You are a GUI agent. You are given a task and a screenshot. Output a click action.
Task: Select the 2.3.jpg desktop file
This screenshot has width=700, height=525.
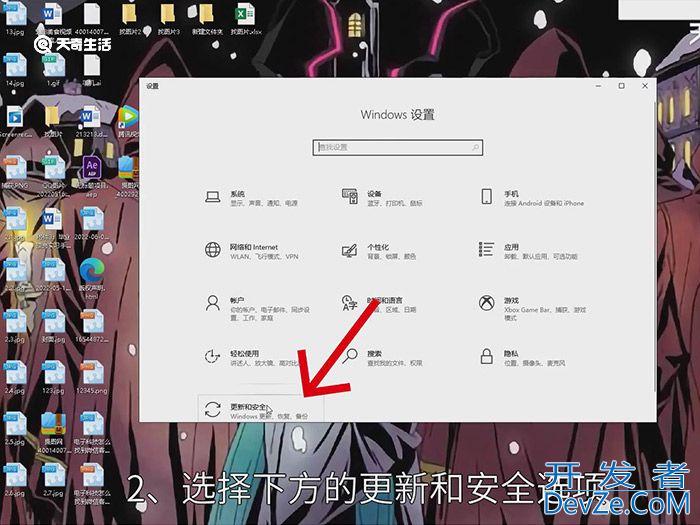[15, 326]
